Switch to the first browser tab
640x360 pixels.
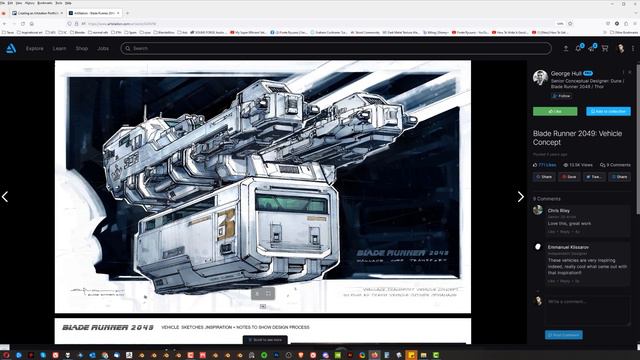pyautogui.click(x=37, y=13)
